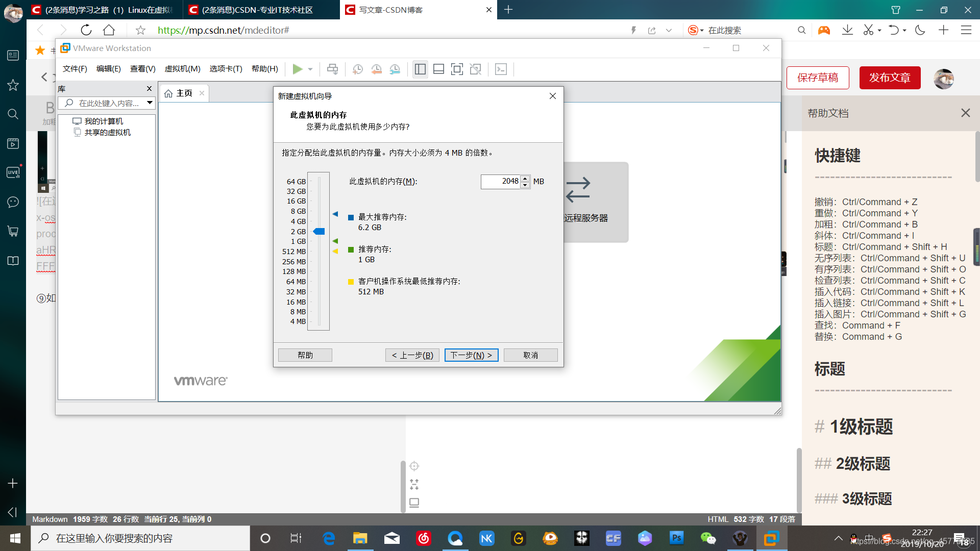Close the 新建虚拟机向导 dialog
980x551 pixels.
click(552, 96)
